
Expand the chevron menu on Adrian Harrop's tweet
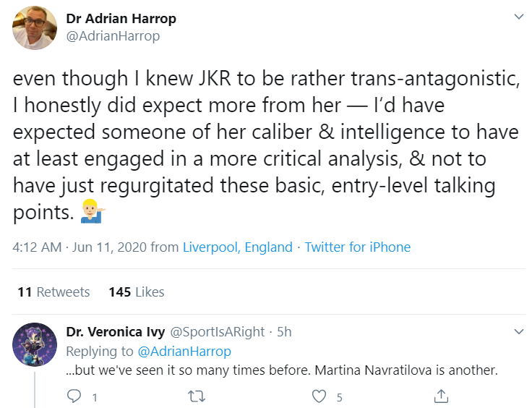tap(519, 17)
